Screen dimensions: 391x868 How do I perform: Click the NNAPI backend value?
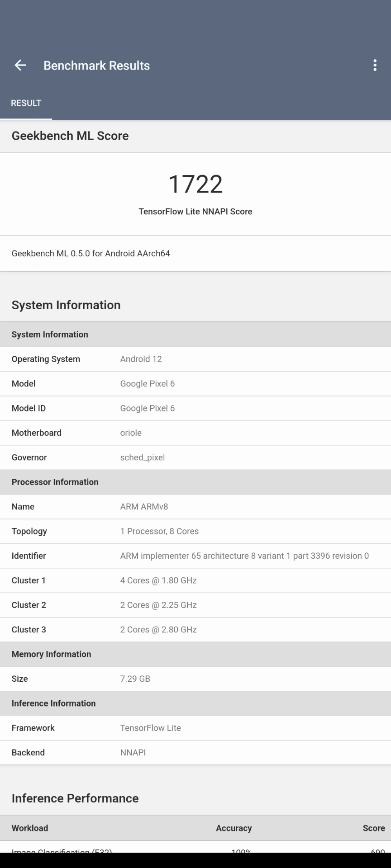coord(133,753)
